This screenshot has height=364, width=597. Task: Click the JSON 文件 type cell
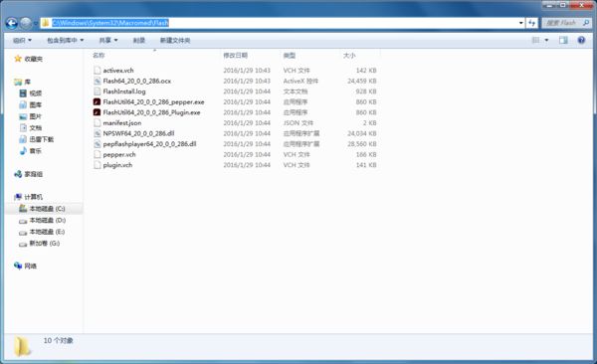298,123
